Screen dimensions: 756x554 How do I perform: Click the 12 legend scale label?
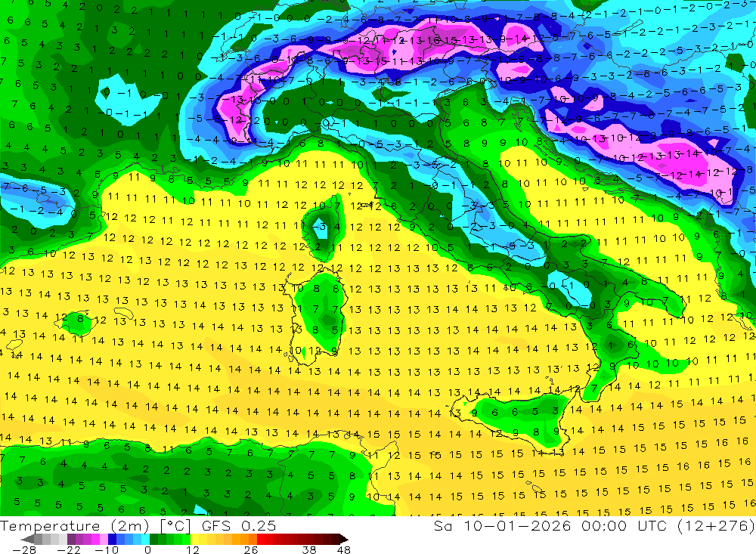point(193,549)
